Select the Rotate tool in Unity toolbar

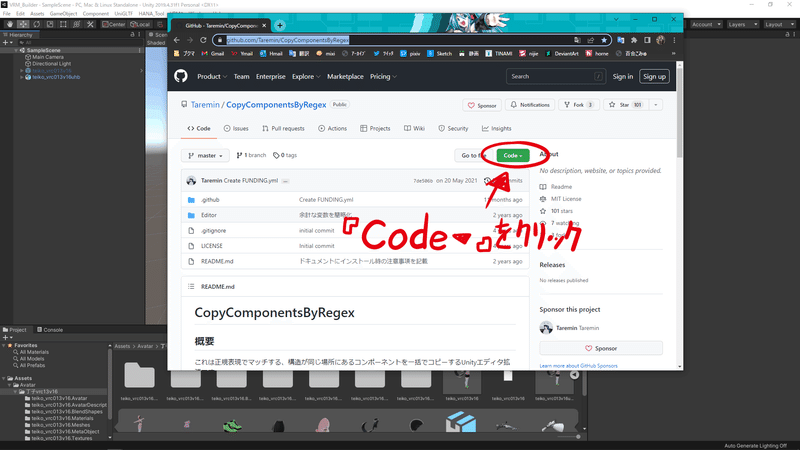coord(36,24)
